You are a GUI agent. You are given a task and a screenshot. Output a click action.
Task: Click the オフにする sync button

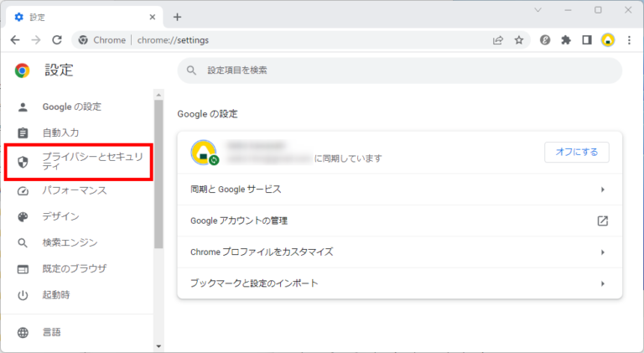coord(576,152)
